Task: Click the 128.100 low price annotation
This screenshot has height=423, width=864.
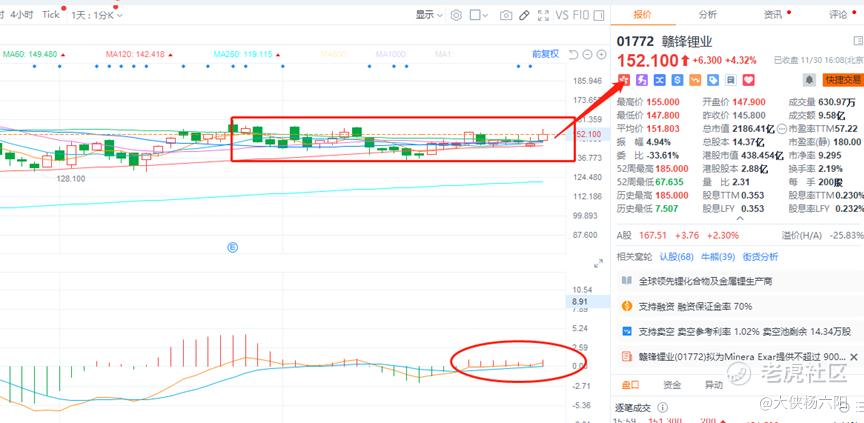Action: tap(71, 179)
